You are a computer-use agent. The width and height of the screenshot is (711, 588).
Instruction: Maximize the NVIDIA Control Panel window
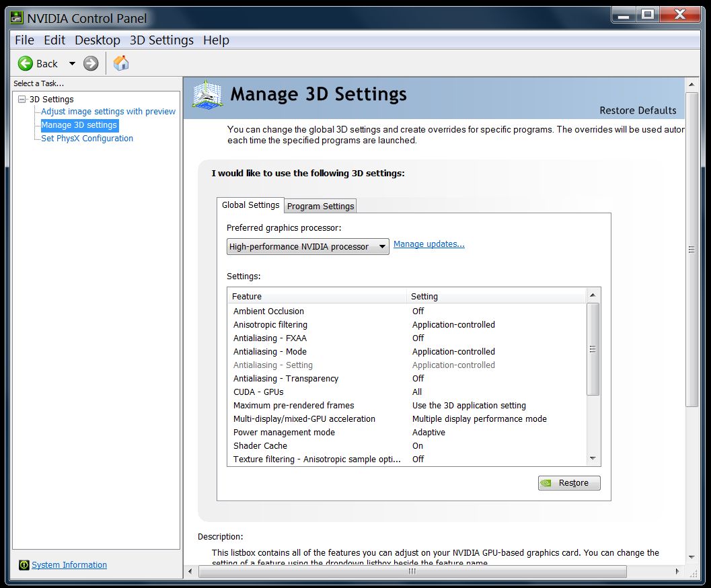[x=648, y=15]
